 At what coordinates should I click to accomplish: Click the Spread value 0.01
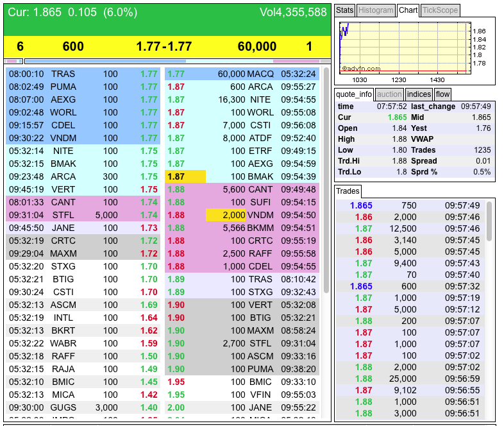coord(483,161)
